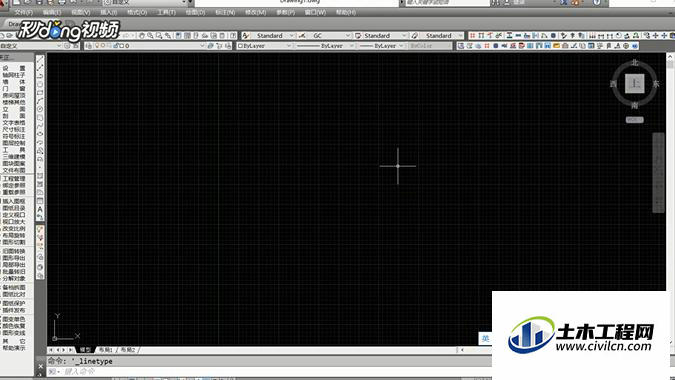Open 门窗 in the left panel

(x=14, y=89)
